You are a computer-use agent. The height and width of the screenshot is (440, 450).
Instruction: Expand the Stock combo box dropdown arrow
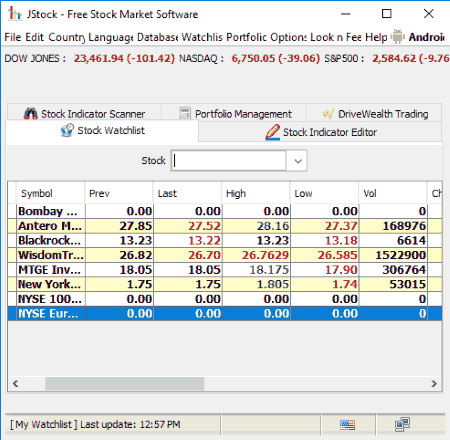coord(297,161)
